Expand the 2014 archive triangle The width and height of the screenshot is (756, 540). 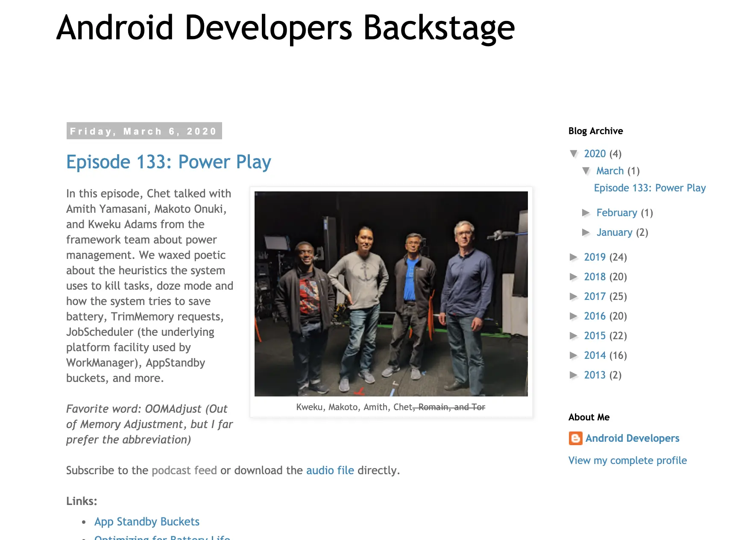pos(574,355)
